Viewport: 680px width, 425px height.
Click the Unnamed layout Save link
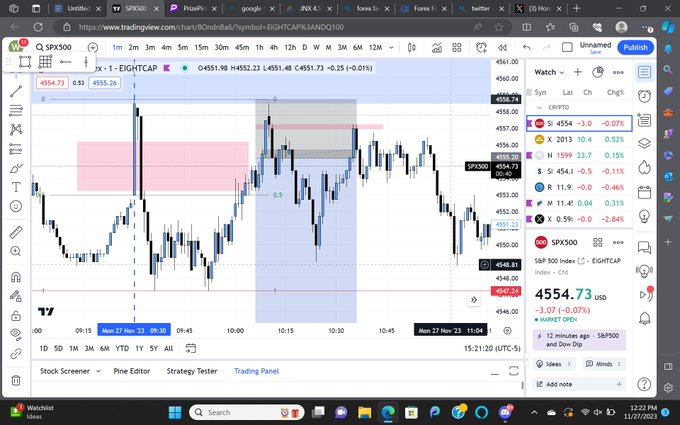pos(595,52)
